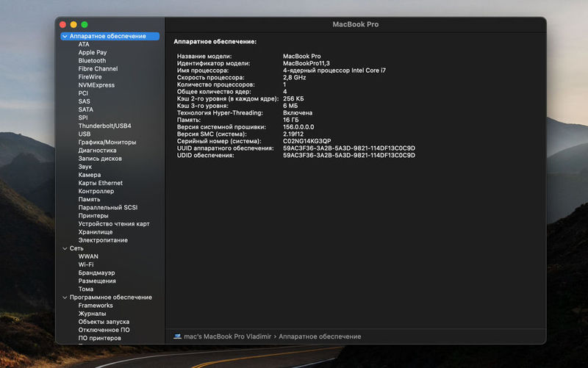Click the Включена Hyper-Threading value
588x368 pixels.
coord(298,113)
